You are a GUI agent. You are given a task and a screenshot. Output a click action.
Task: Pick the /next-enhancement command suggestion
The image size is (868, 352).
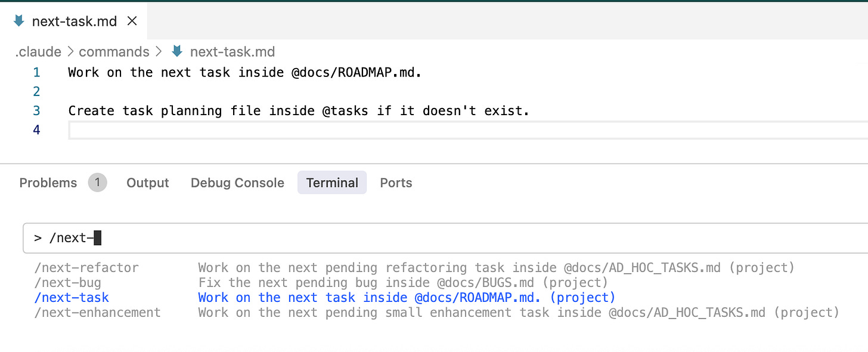tap(97, 312)
